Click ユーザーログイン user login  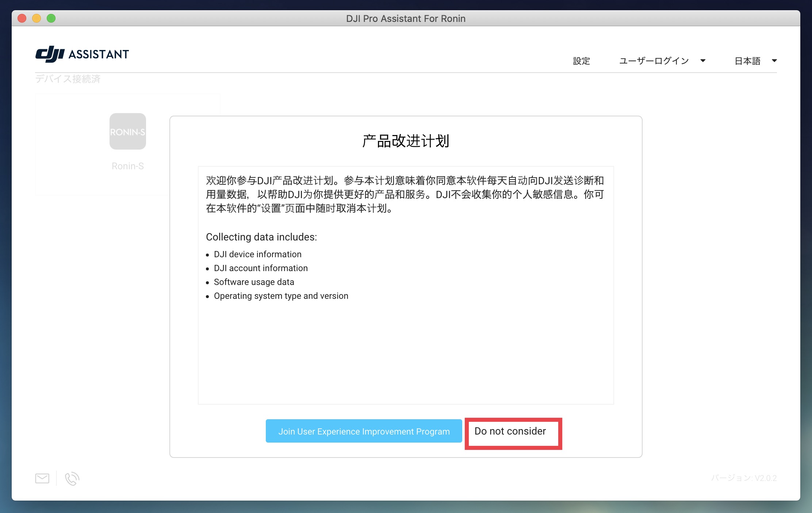click(x=654, y=61)
